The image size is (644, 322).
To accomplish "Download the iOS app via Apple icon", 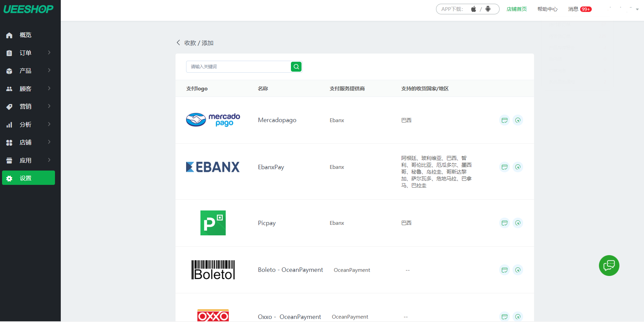I will (x=473, y=9).
